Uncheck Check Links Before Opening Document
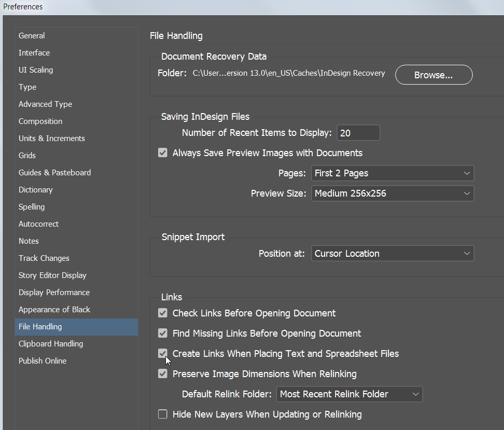The image size is (504, 430). 163,313
